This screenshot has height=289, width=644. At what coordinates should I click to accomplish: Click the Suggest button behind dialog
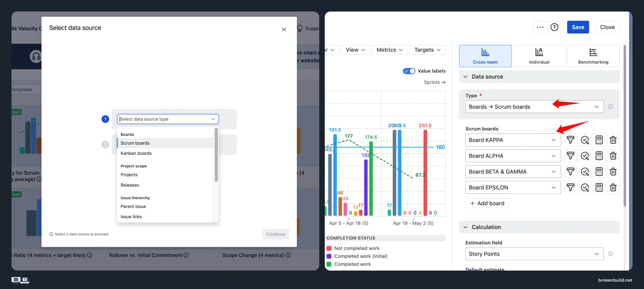[308, 28]
